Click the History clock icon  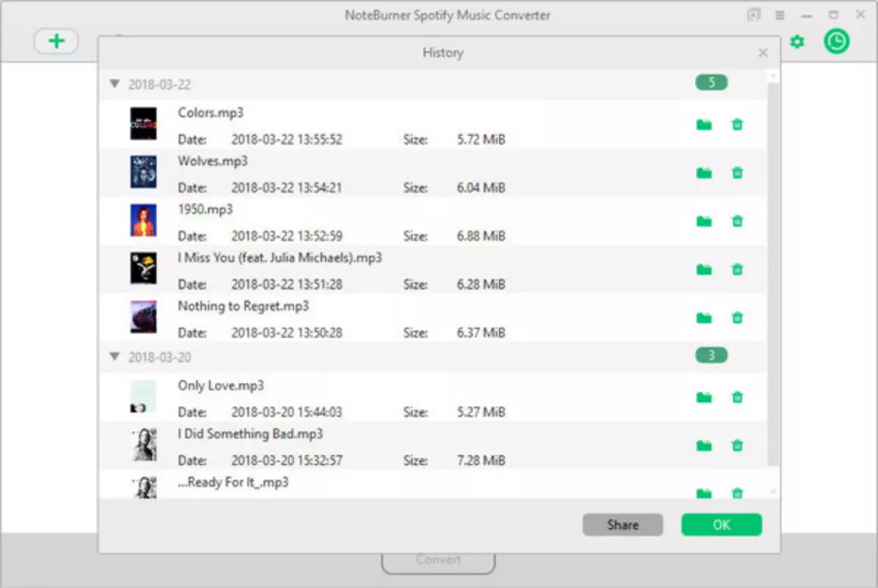pos(837,41)
